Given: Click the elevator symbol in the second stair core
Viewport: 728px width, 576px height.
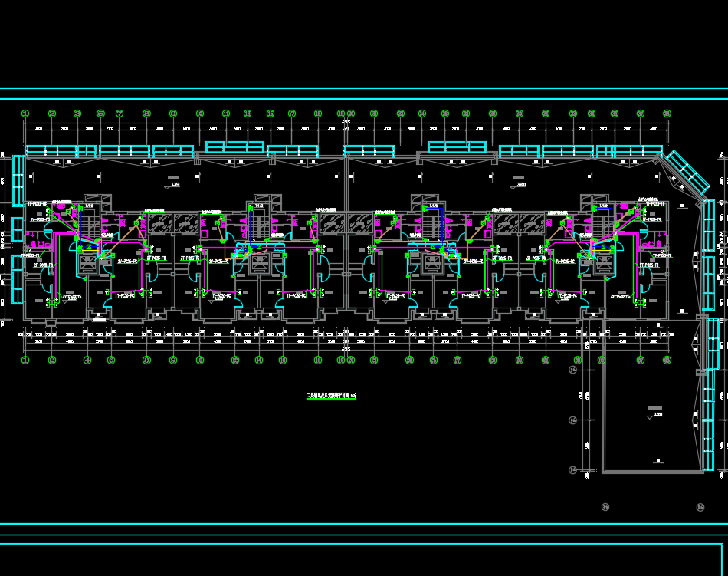Looking at the screenshot, I should tap(259, 265).
